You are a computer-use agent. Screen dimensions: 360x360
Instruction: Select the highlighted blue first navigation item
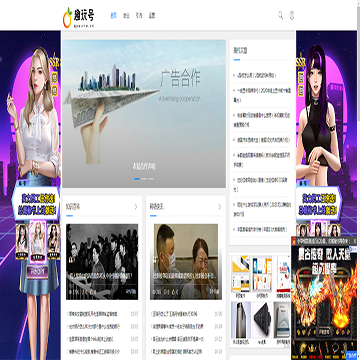(x=114, y=15)
